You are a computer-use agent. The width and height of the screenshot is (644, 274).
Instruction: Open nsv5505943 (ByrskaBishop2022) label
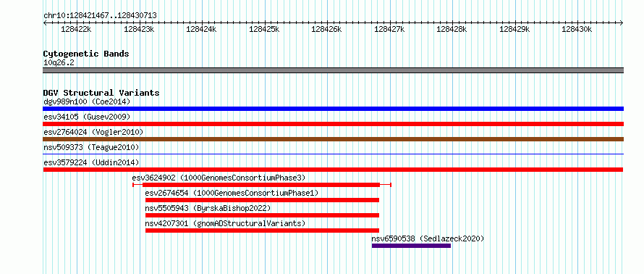click(x=208, y=208)
